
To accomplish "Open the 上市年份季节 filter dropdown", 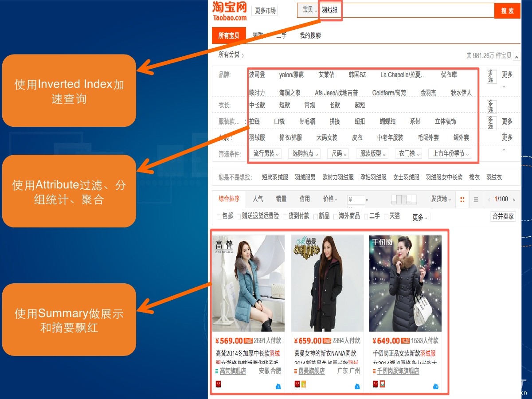I will click(x=450, y=154).
